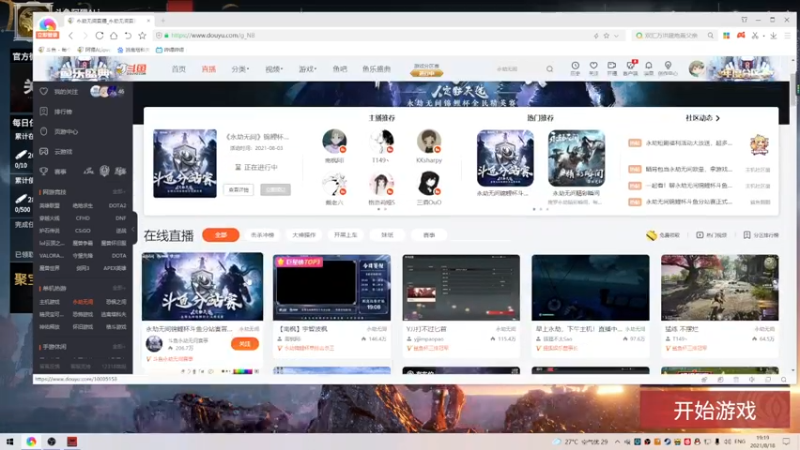Screen dimensions: 800x450
Task: Open Douyu follow heart icon in header
Action: 593,68
